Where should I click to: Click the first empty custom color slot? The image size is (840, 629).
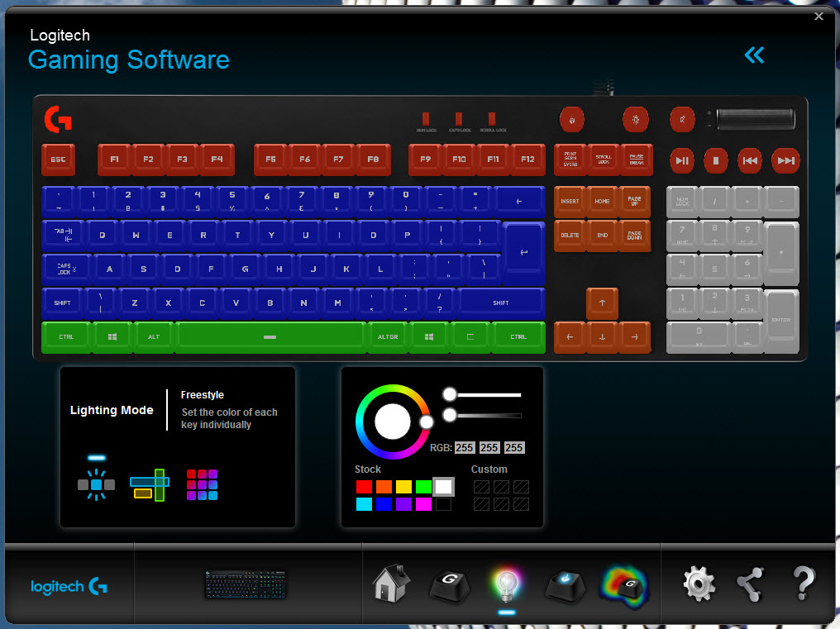(482, 487)
